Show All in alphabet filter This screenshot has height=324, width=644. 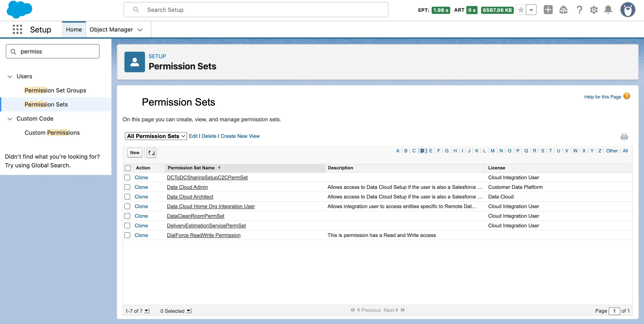click(x=625, y=151)
